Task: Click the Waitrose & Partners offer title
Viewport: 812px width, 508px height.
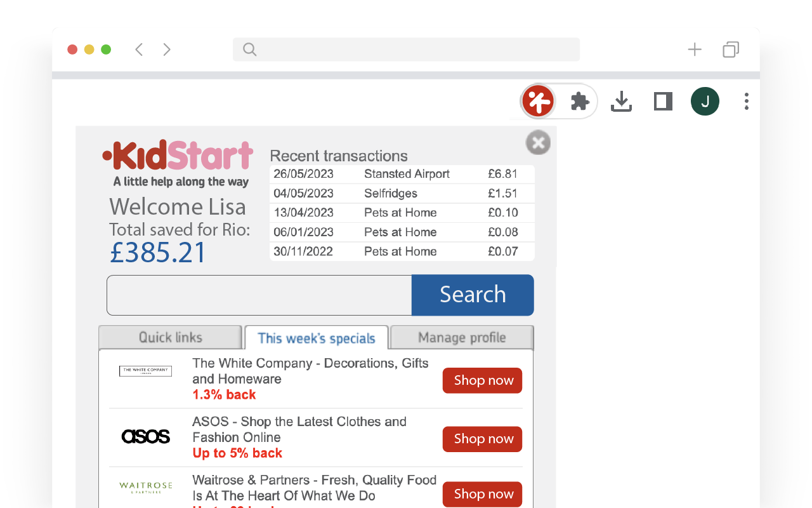Action: tap(314, 488)
